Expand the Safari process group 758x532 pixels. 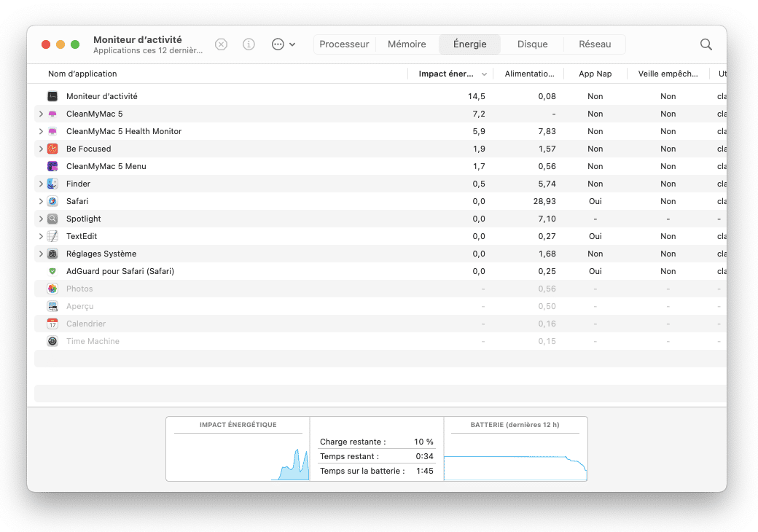coord(41,201)
